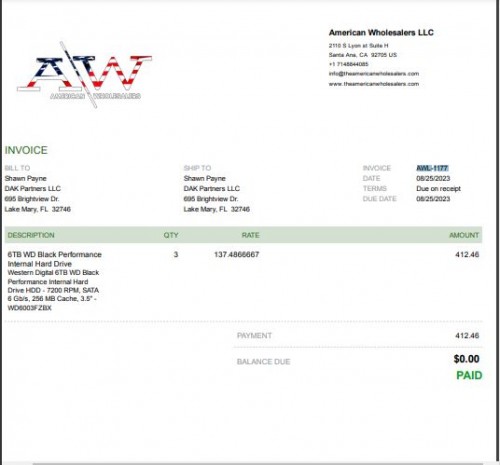Click the model number WD6003FZBX in the description
500x465 pixels.
point(30,308)
